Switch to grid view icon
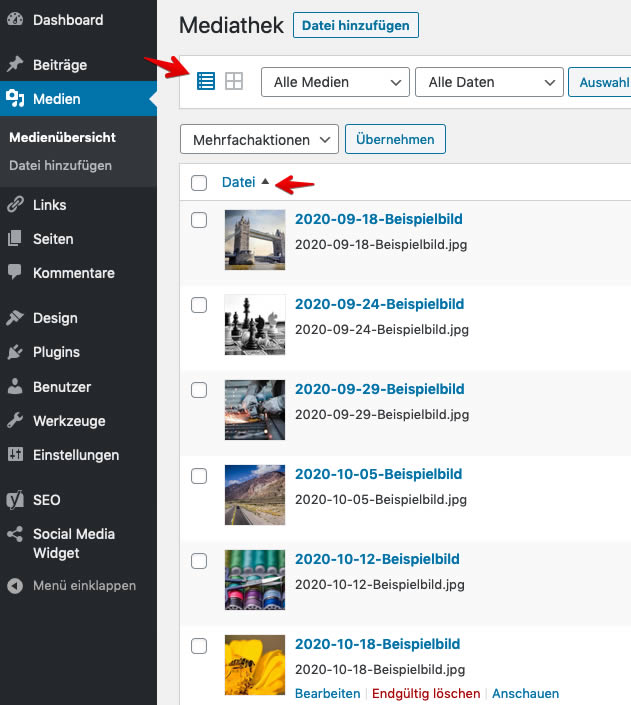 point(234,81)
